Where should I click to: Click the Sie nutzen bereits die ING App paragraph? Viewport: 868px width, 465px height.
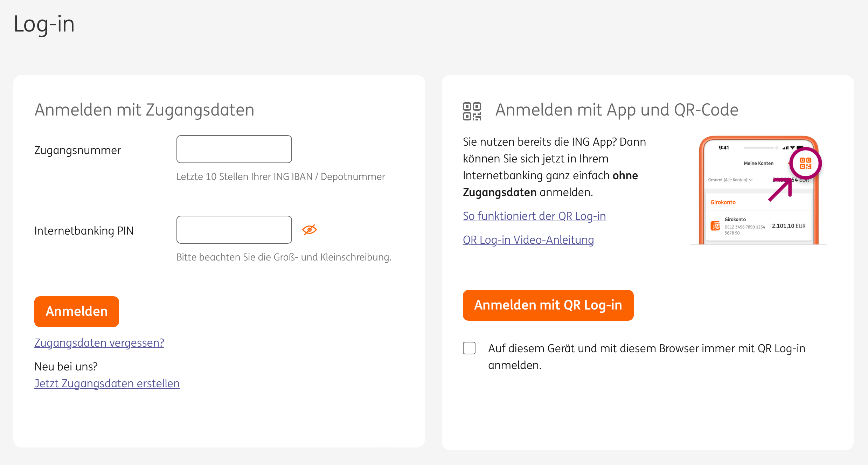tap(554, 167)
